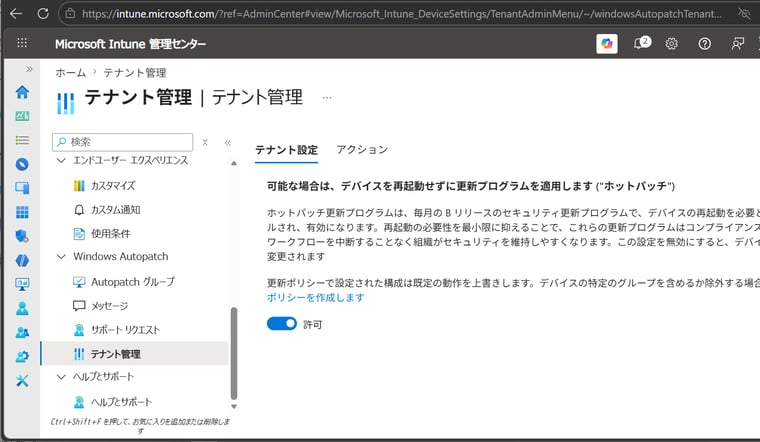Open the blue globe-shaped icon below the shield
760x442 pixels.
click(x=22, y=260)
